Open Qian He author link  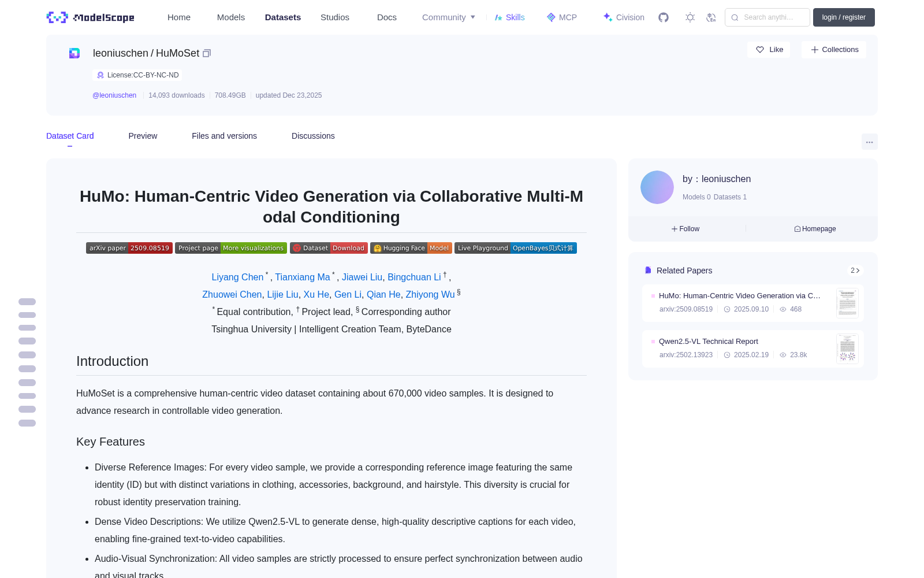(383, 295)
